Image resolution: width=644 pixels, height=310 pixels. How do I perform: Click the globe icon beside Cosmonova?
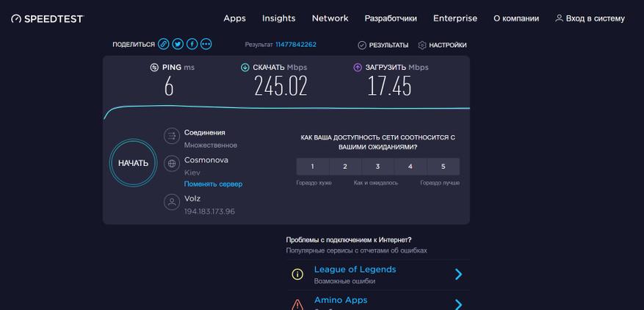(x=172, y=164)
